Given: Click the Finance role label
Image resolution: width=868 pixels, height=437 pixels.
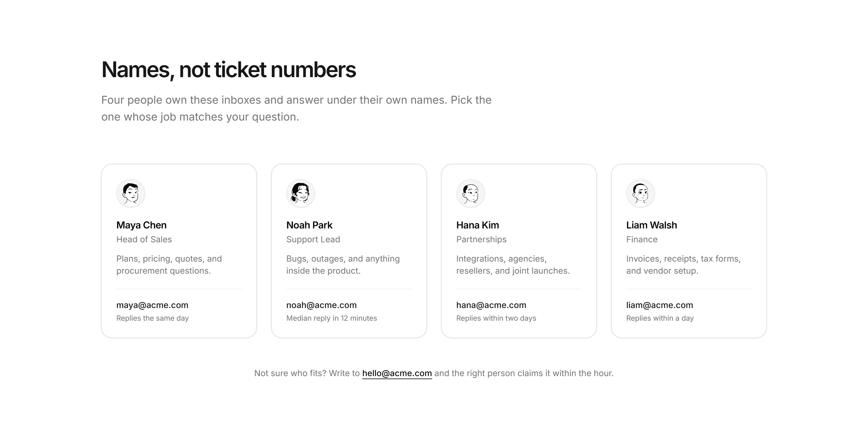Looking at the screenshot, I should [x=642, y=239].
